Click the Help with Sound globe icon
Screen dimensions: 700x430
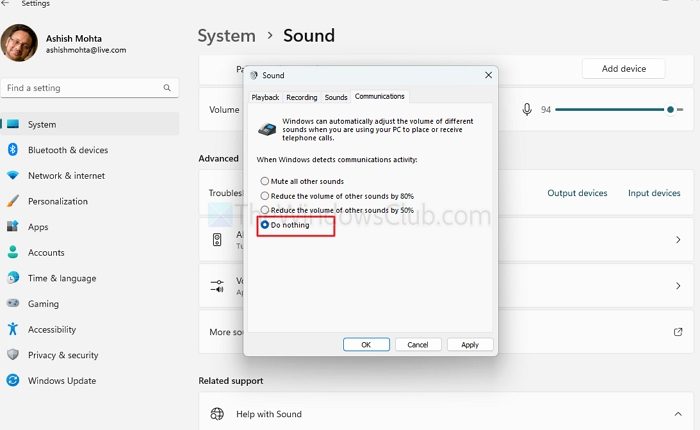pos(217,414)
